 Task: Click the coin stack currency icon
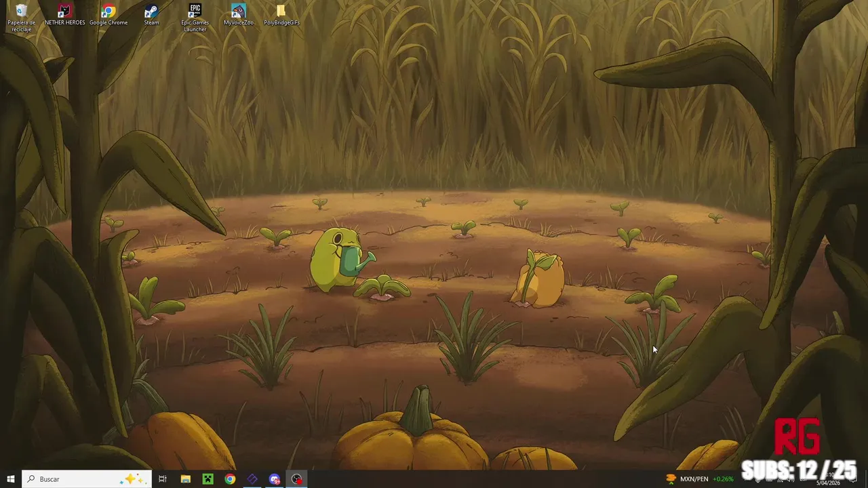[671, 479]
